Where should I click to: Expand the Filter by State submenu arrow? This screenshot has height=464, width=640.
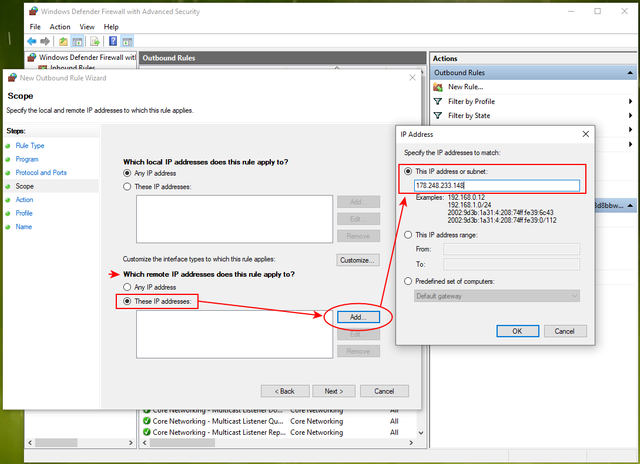[631, 115]
